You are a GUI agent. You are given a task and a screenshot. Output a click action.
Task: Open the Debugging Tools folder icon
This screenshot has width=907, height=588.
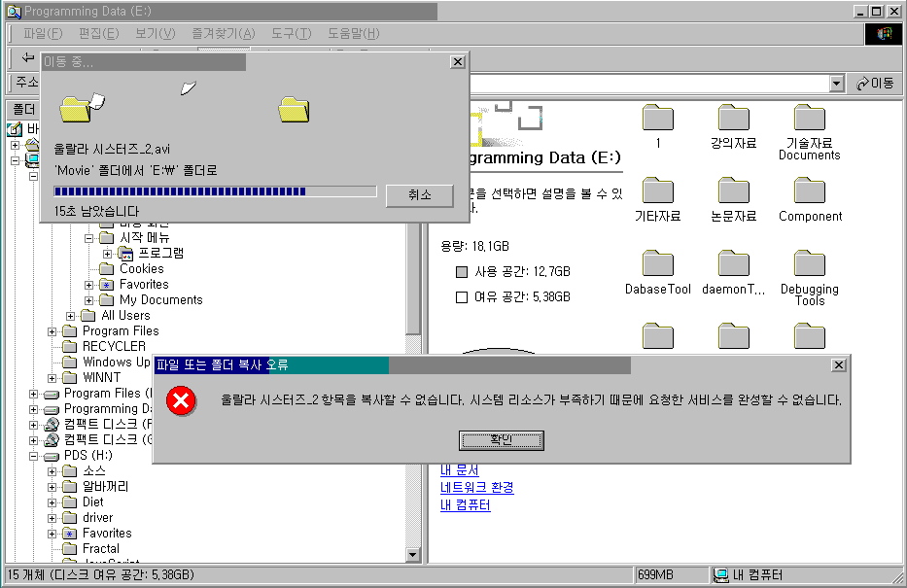click(810, 264)
